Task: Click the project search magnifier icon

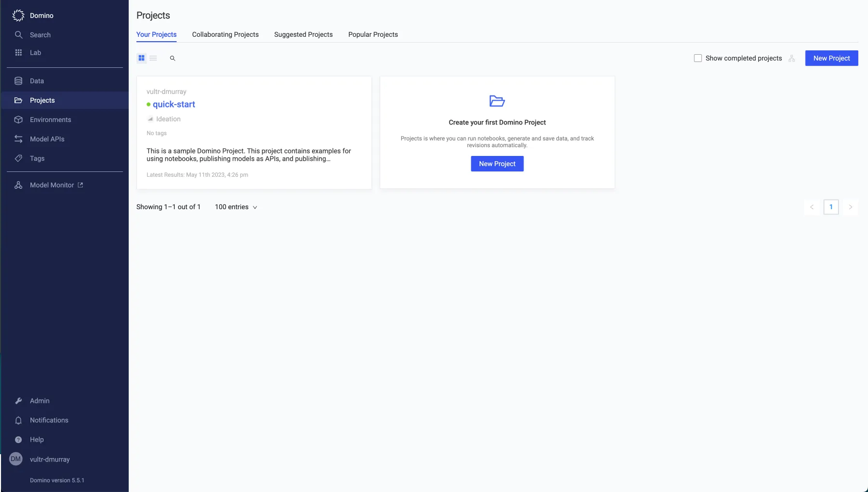Action: coord(172,58)
